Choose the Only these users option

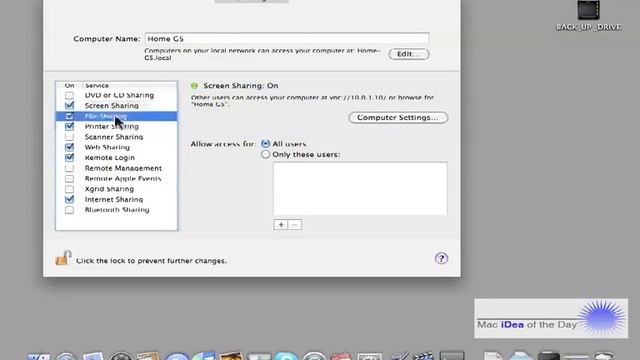pyautogui.click(x=265, y=154)
